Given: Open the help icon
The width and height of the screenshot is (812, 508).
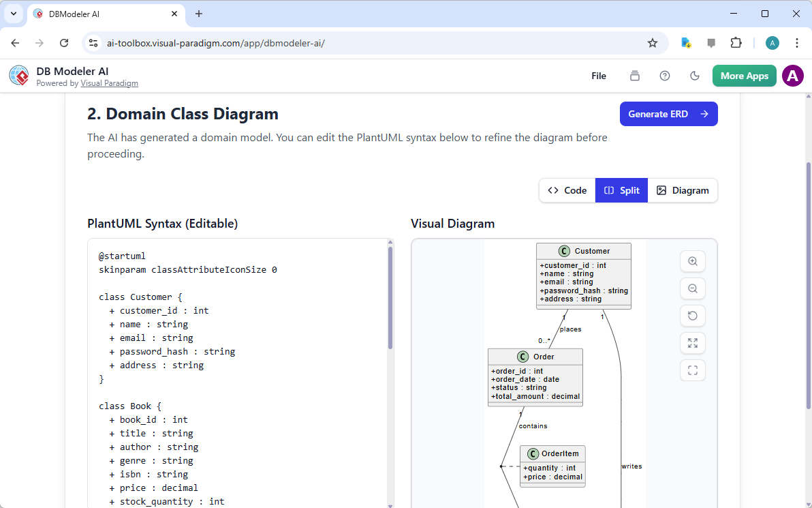Looking at the screenshot, I should coord(664,76).
